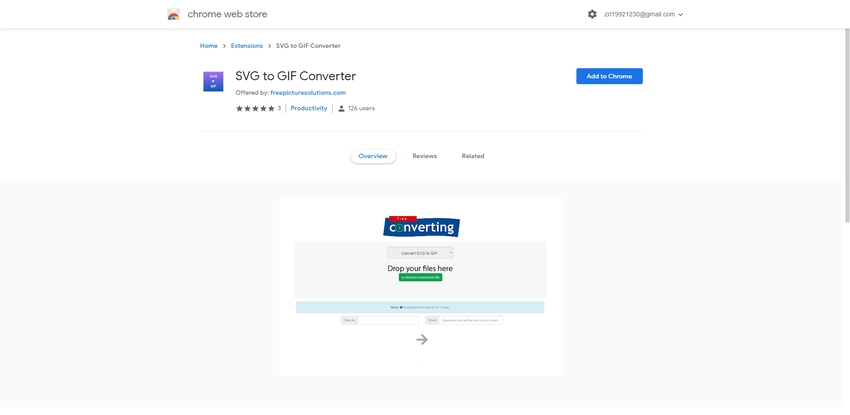
Task: Click the Email input field in preview
Action: click(471, 320)
